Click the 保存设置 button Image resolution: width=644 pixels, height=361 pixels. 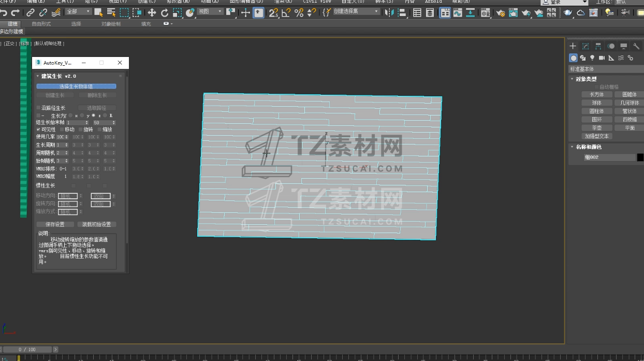(x=55, y=224)
